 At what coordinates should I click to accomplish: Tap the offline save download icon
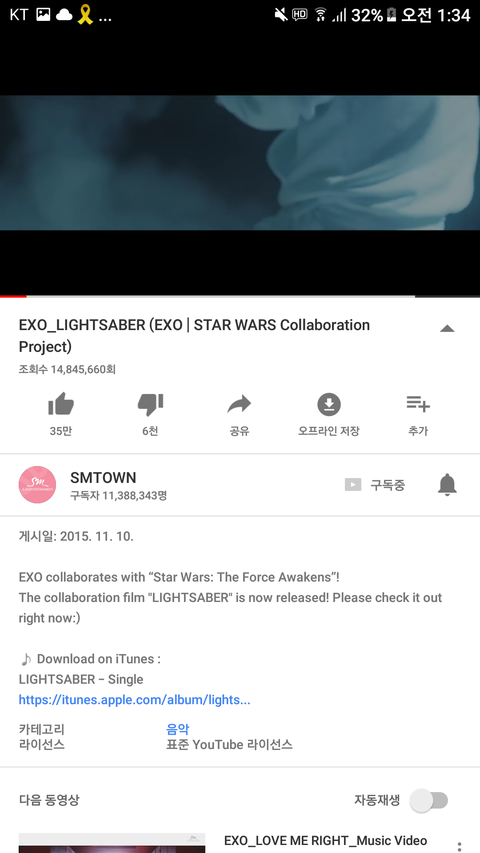tap(329, 404)
